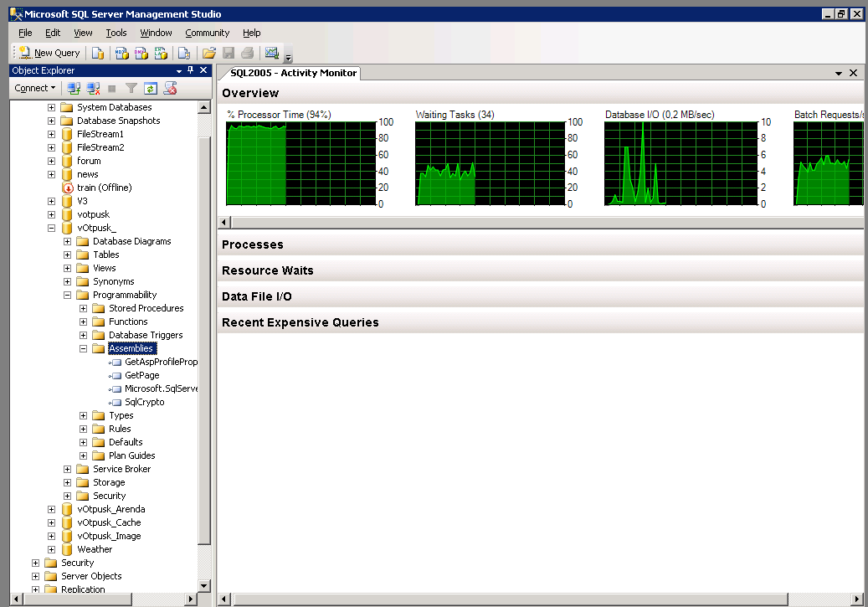Open the Connect dropdown in Object Explorer
This screenshot has height=607, width=868.
(x=35, y=88)
